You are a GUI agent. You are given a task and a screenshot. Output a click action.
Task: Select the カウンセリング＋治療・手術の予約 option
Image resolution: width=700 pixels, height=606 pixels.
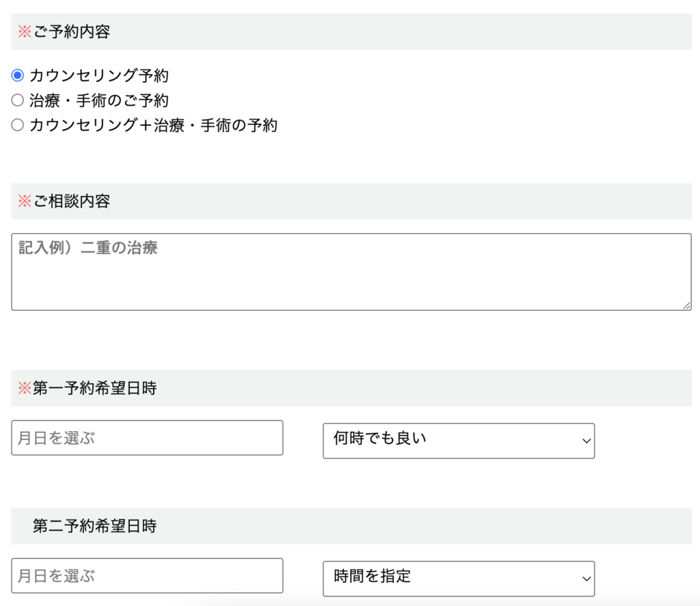[x=18, y=126]
